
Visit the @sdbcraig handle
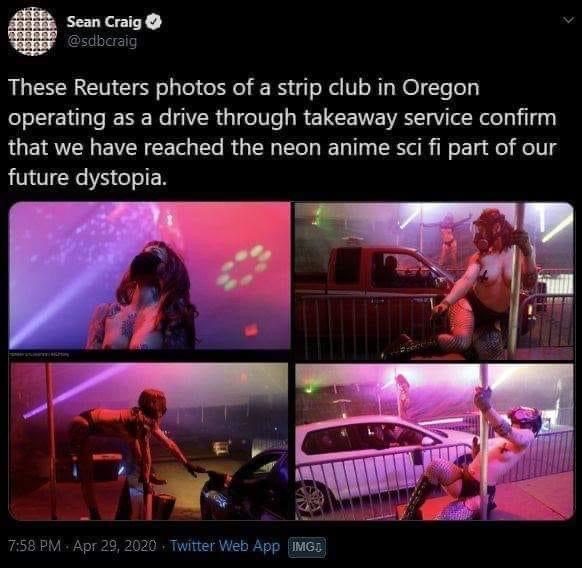point(102,41)
